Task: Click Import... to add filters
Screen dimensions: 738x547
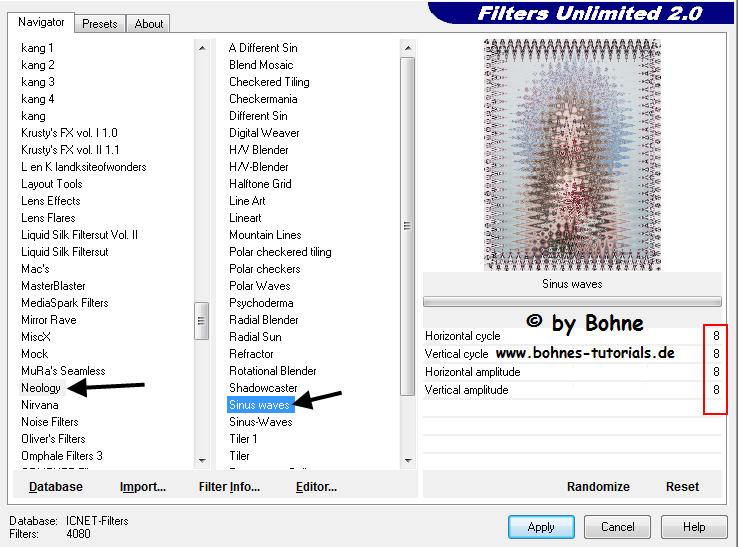Action: 143,487
